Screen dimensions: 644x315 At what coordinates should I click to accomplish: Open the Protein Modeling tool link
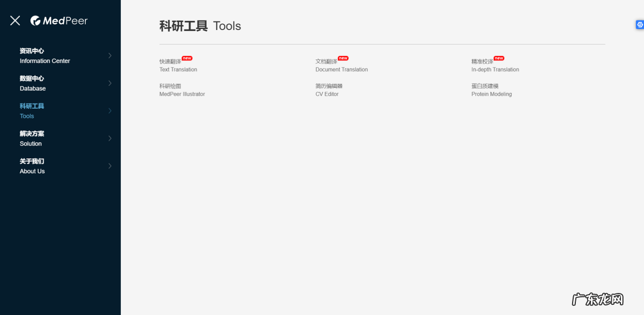click(x=492, y=90)
